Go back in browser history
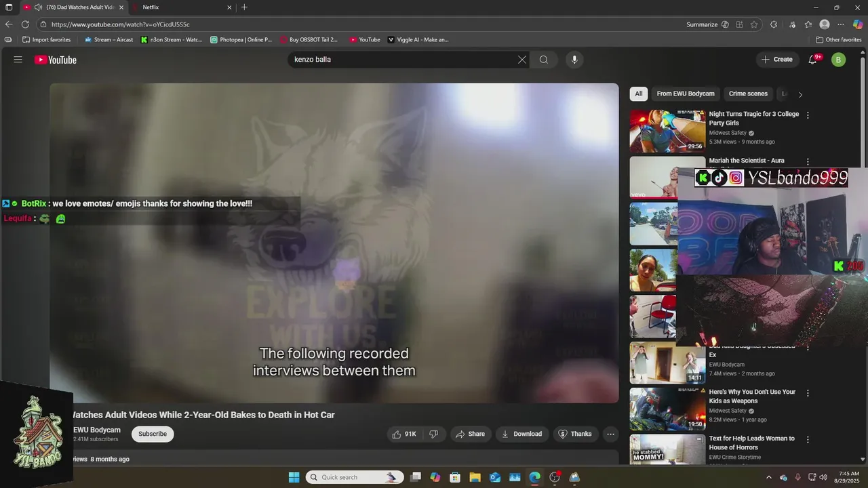Viewport: 868px width, 488px height. [x=9, y=24]
